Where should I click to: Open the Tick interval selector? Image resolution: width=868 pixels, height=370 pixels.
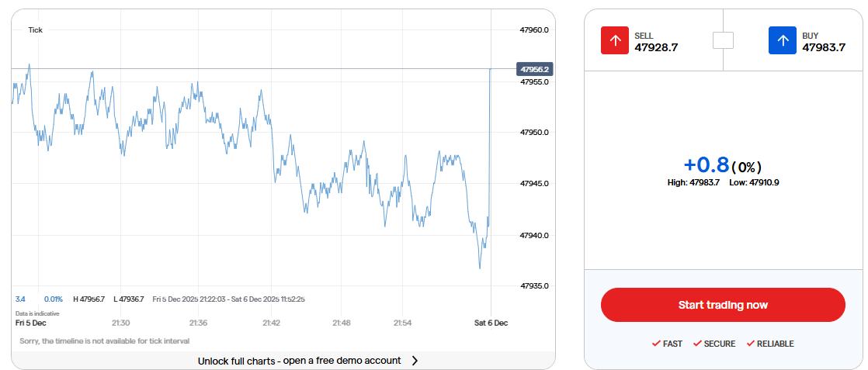[36, 29]
